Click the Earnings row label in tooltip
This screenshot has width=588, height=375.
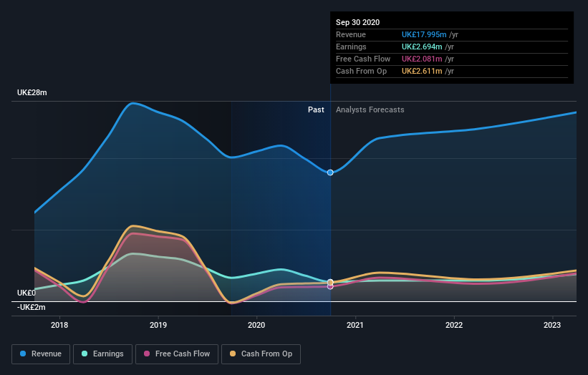point(351,47)
